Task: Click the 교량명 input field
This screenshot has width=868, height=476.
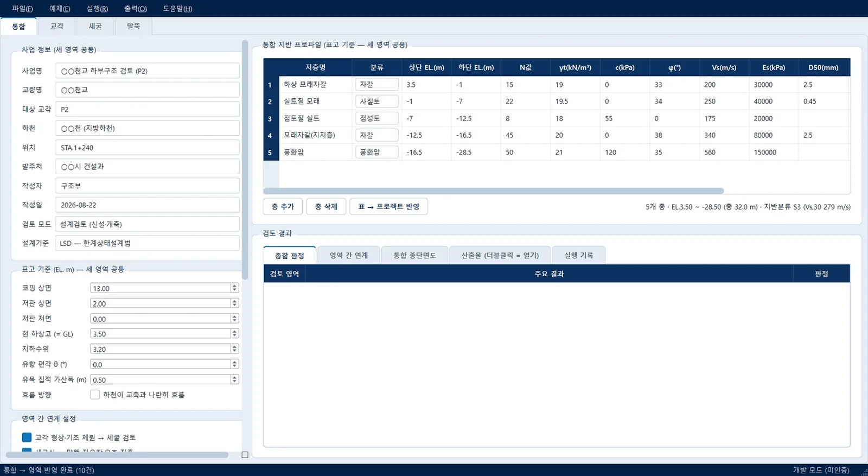Action: tap(147, 90)
